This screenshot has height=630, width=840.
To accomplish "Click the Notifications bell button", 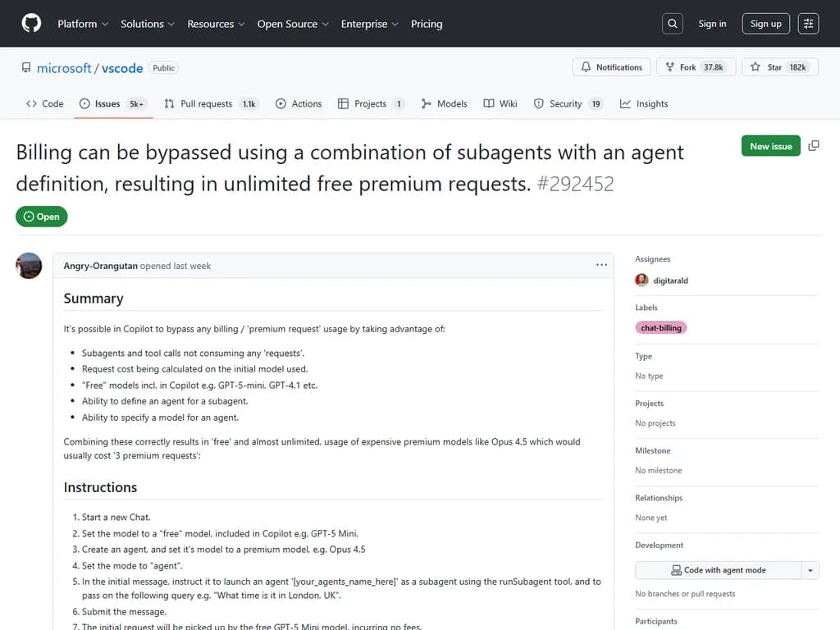I will [x=612, y=67].
